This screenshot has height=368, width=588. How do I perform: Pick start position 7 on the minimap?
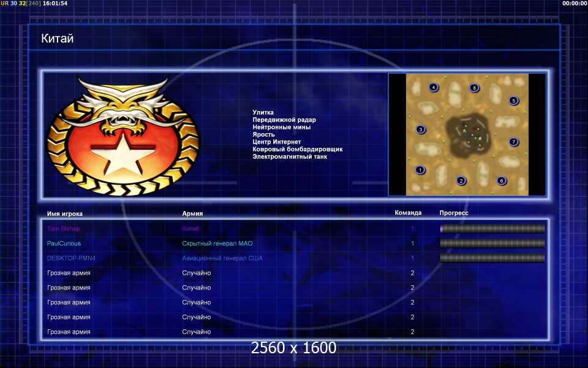pos(514,142)
